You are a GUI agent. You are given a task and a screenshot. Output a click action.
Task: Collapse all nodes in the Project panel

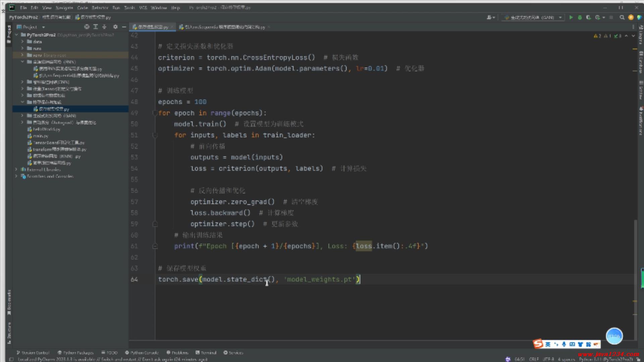tap(104, 27)
